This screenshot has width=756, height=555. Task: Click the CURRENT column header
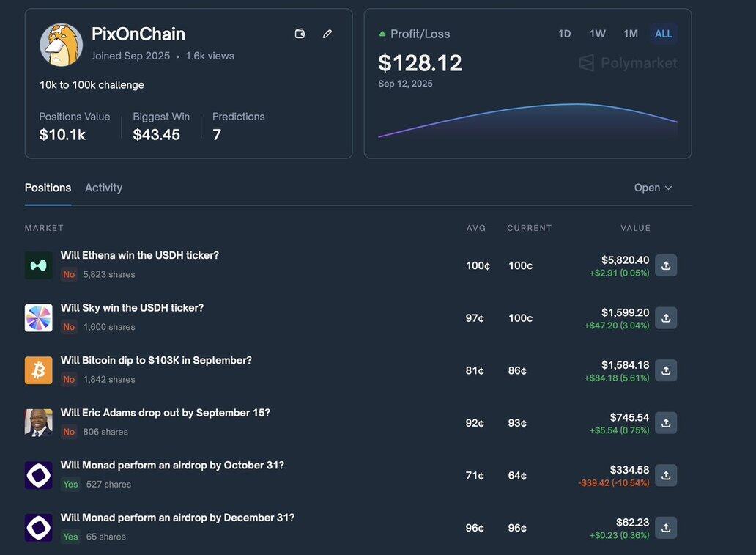click(530, 228)
